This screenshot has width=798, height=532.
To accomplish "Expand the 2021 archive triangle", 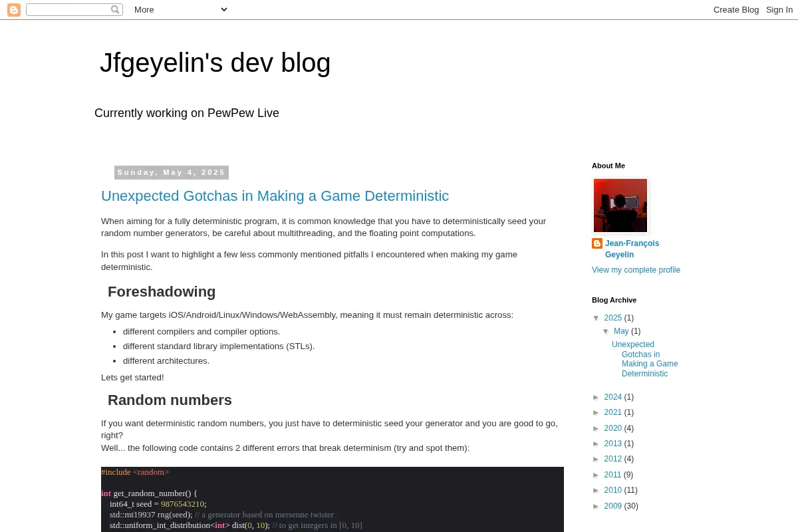I will (597, 412).
